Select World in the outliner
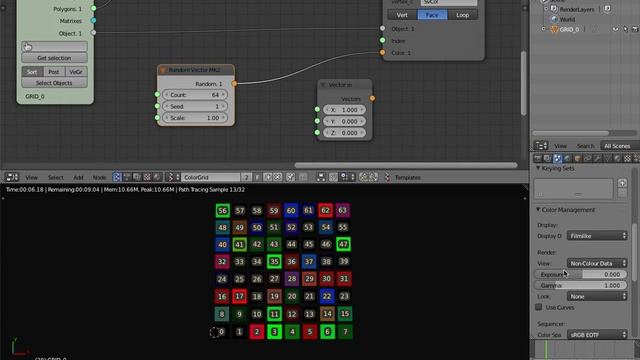The height and width of the screenshot is (360, 640). [567, 19]
